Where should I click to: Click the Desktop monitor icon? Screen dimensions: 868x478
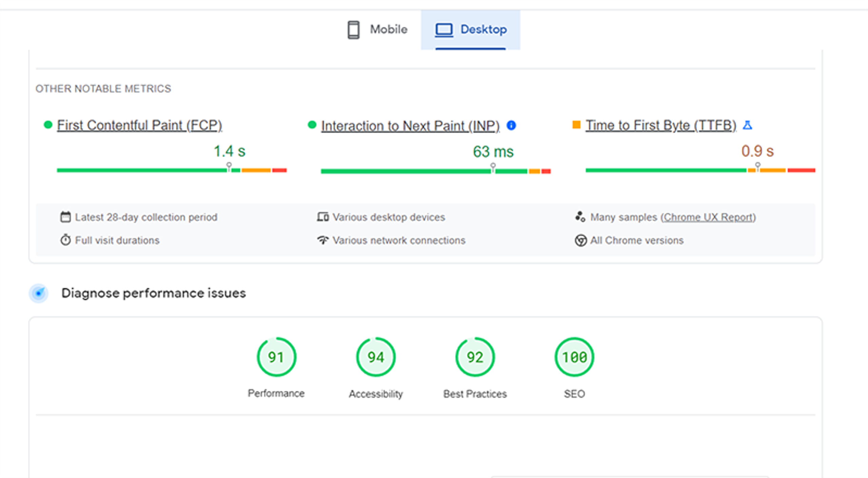(x=444, y=30)
